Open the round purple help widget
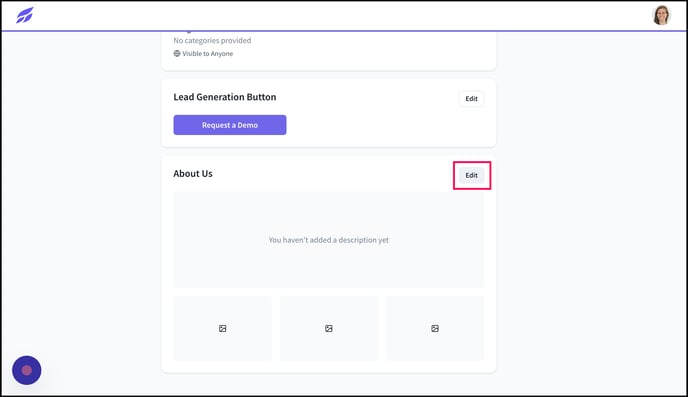 point(27,370)
